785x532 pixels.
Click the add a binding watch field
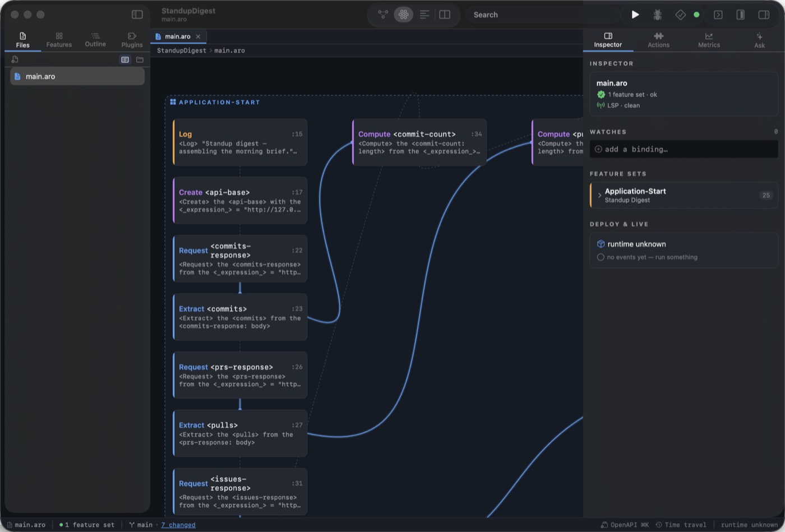coord(684,149)
